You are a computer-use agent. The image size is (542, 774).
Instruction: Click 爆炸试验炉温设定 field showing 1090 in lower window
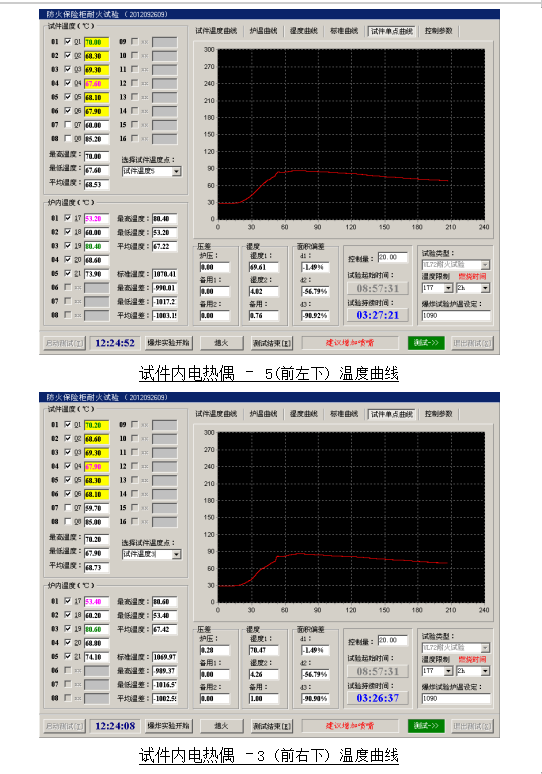coord(456,698)
